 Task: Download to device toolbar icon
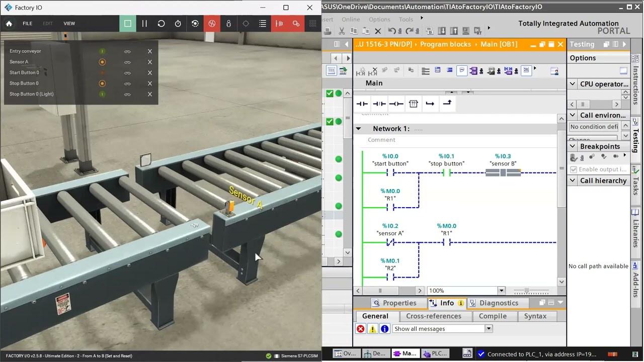click(442, 31)
